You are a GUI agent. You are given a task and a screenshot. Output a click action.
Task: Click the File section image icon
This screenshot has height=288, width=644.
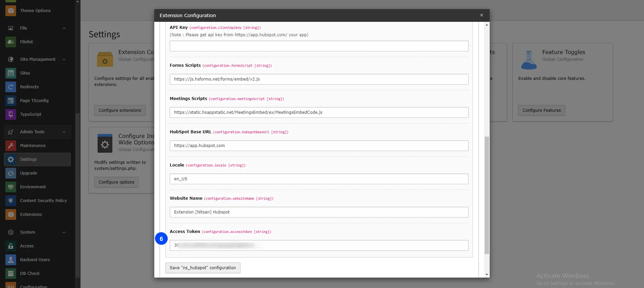pyautogui.click(x=11, y=28)
